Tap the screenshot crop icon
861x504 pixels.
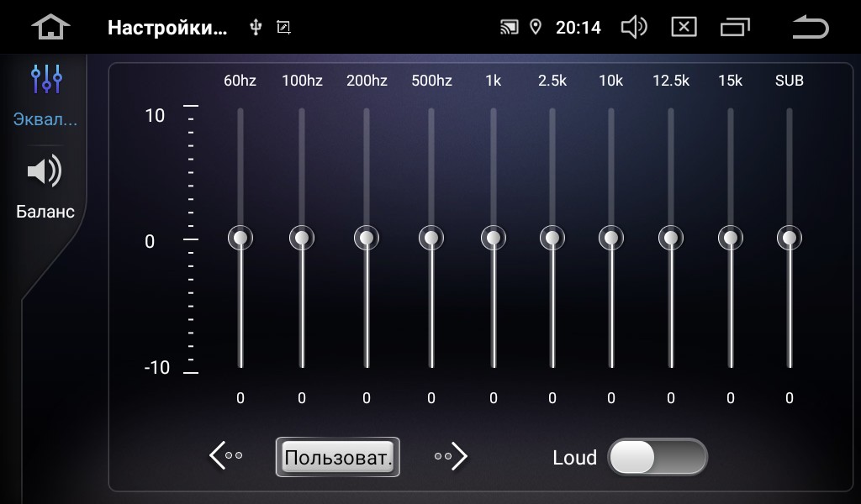pyautogui.click(x=283, y=28)
